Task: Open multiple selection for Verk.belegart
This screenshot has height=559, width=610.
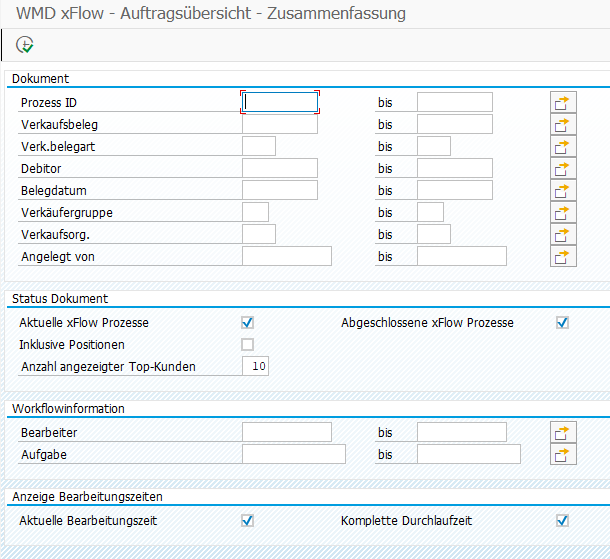Action: click(x=564, y=146)
